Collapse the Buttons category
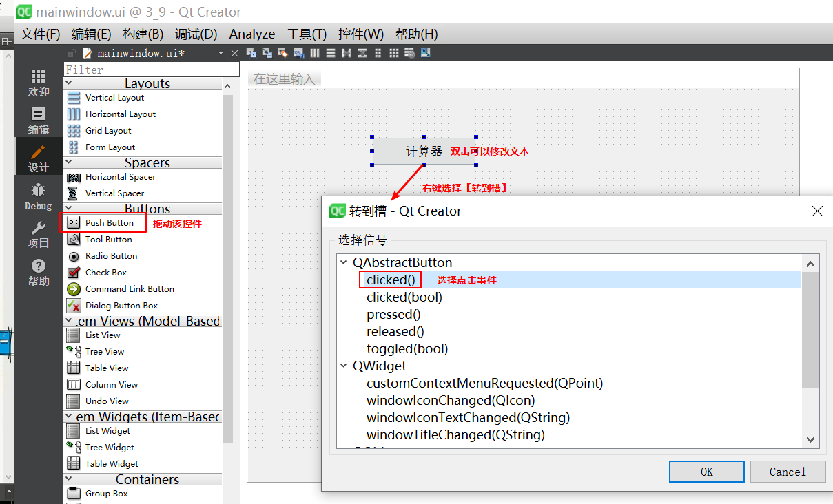Screen dimensions: 833x504 (x=69, y=208)
